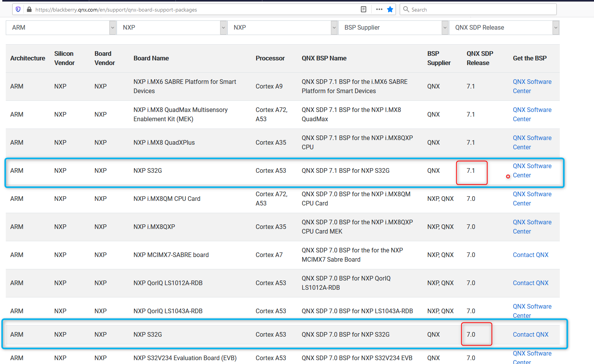Click the magnifier icon in the search box
Viewport: 594px width, 364px height.
click(x=406, y=9)
